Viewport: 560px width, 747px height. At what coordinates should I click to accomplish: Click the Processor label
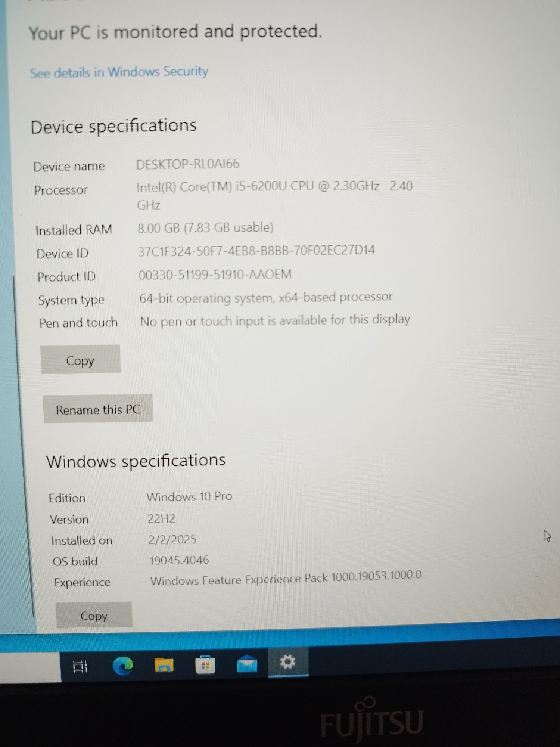[61, 190]
